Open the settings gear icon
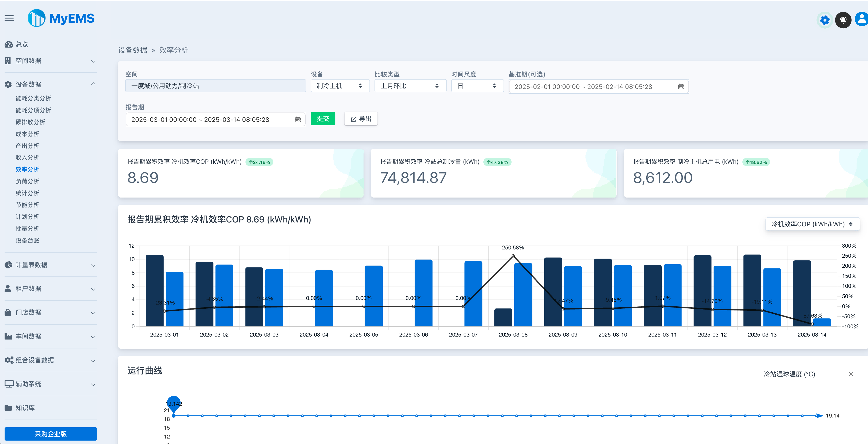Image resolution: width=868 pixels, height=444 pixels. (825, 20)
